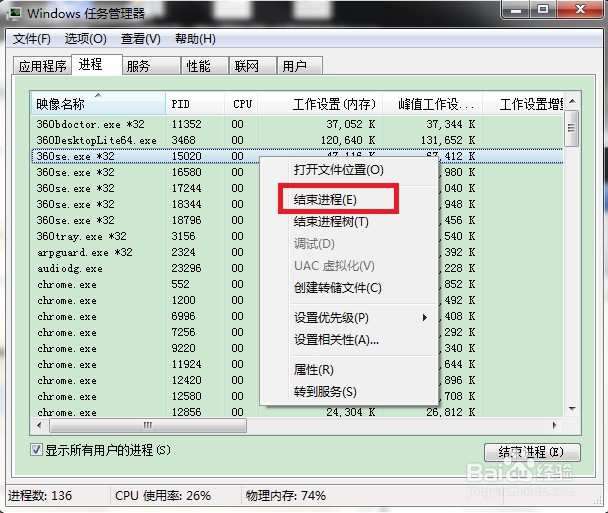608x513 pixels.
Task: Click horizontal scrollbar left arrow
Action: click(39, 425)
